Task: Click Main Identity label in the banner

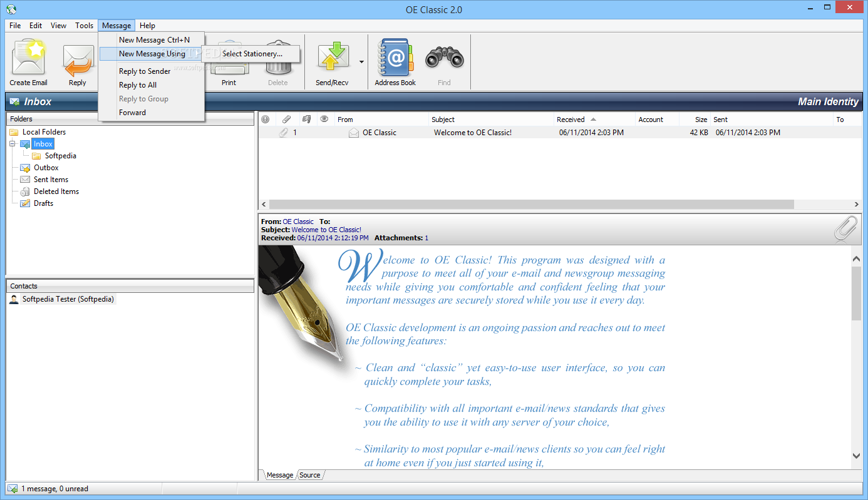Action: pyautogui.click(x=828, y=101)
